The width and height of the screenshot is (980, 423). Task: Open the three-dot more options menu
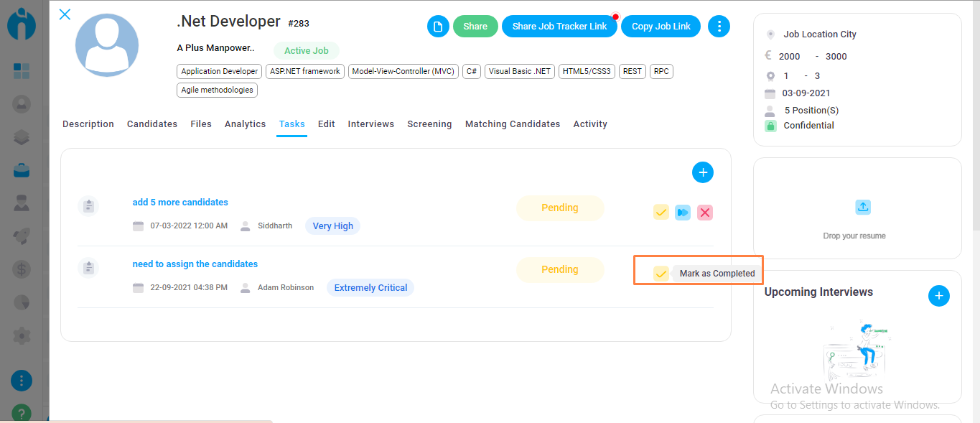[x=719, y=27]
